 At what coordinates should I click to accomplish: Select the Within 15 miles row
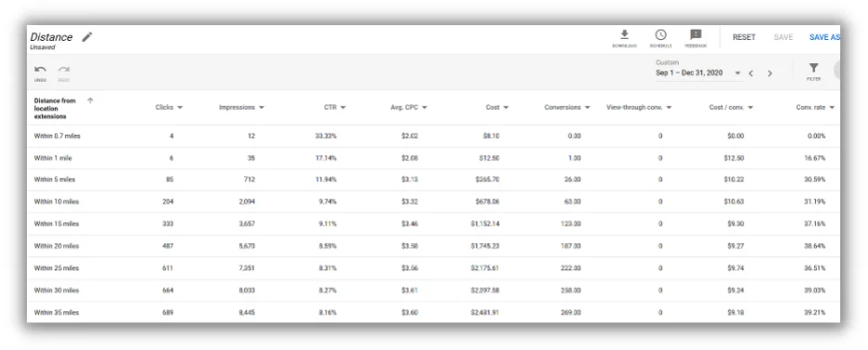pyautogui.click(x=433, y=225)
